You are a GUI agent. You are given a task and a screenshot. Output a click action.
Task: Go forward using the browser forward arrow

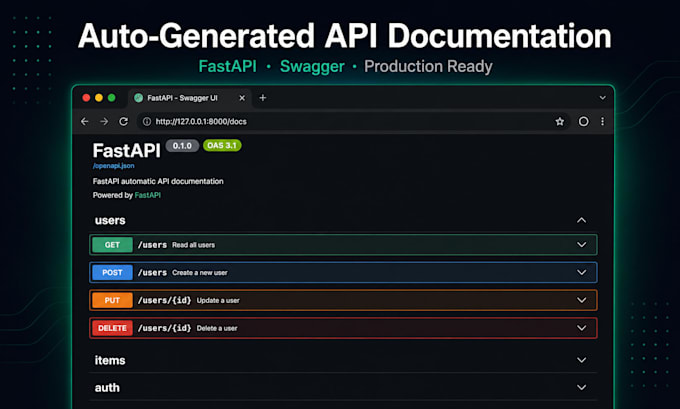click(104, 121)
